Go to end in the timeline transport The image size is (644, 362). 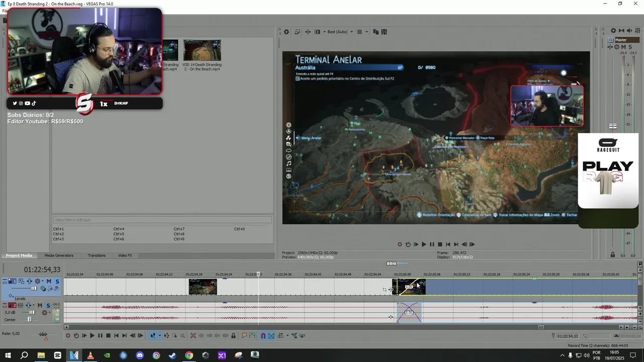[124, 335]
